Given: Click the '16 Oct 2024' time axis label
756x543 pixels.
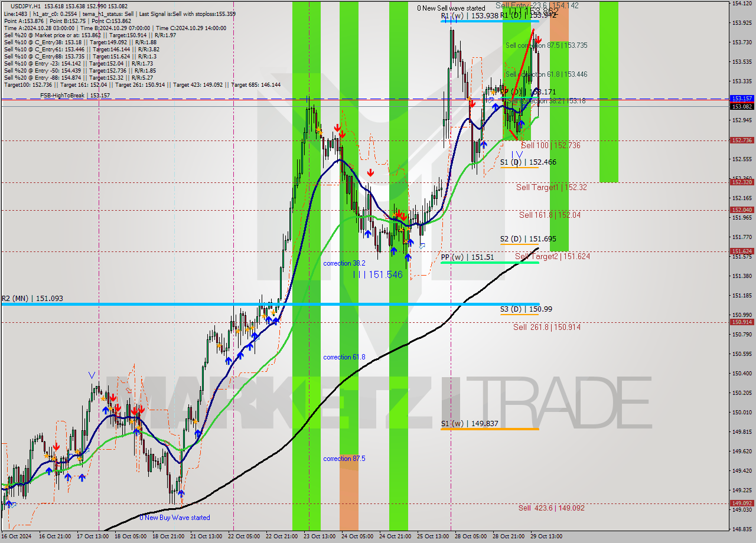Looking at the screenshot, I should pos(15,537).
